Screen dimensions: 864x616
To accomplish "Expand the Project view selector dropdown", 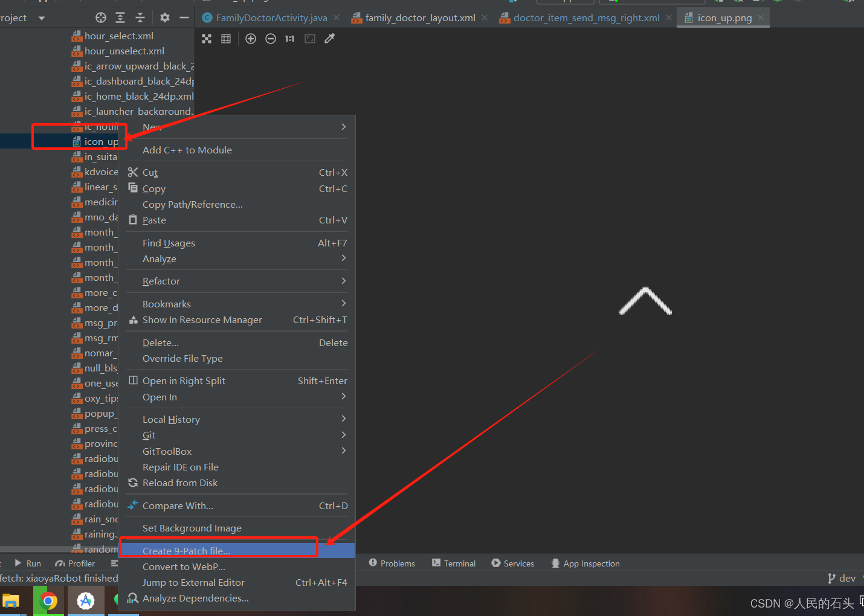I will (41, 18).
